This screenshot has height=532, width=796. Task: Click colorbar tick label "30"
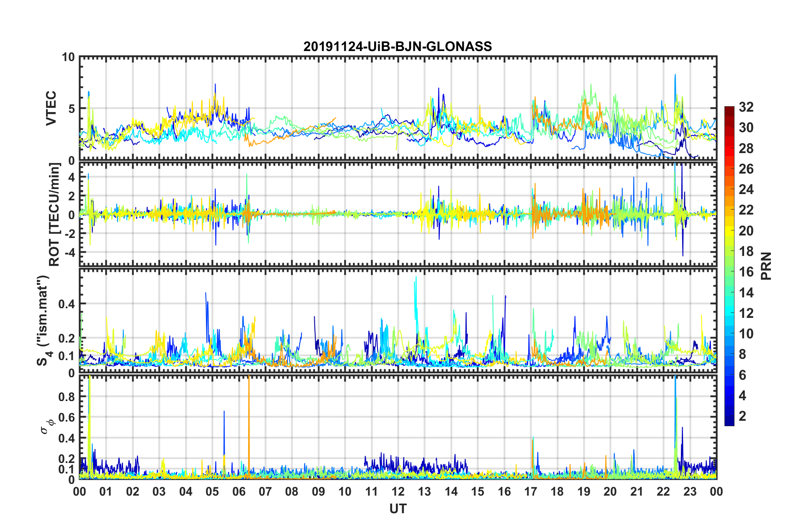click(x=746, y=128)
